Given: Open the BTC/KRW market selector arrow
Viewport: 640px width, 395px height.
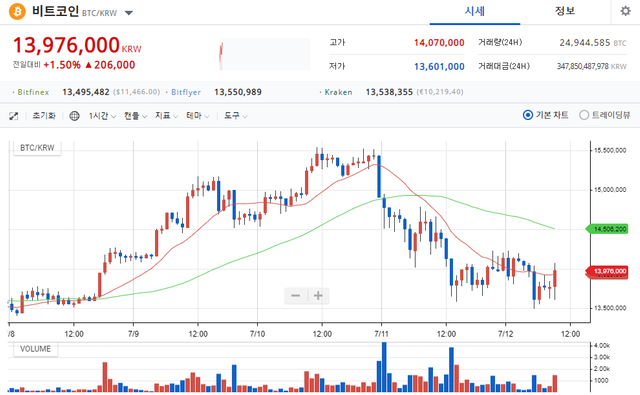Looking at the screenshot, I should pyautogui.click(x=129, y=13).
